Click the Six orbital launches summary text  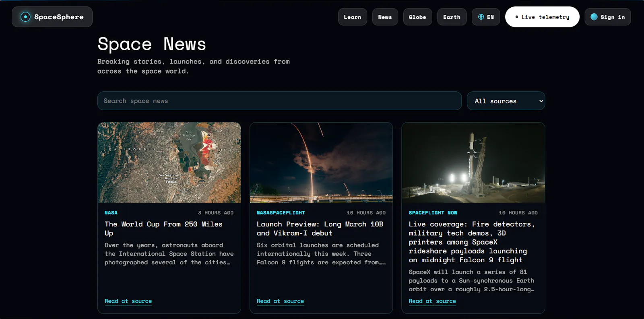(x=321, y=254)
